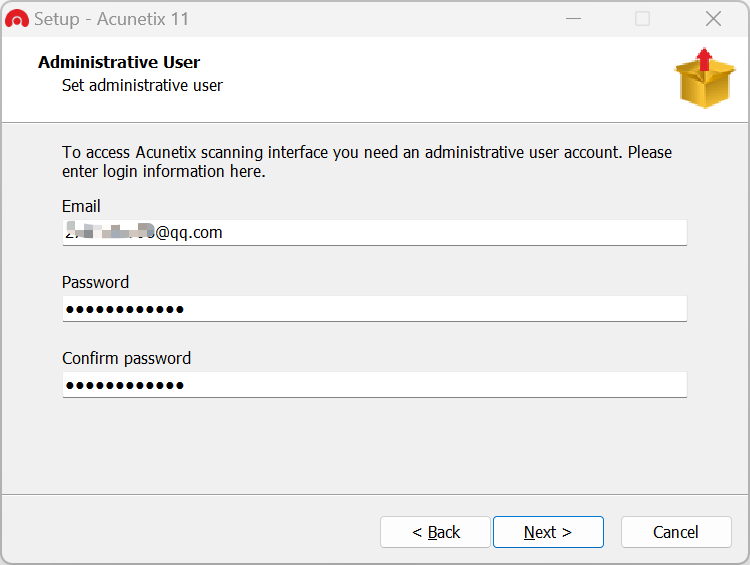Click the 'Email' label
Viewport: 750px width, 565px height.
tap(81, 206)
